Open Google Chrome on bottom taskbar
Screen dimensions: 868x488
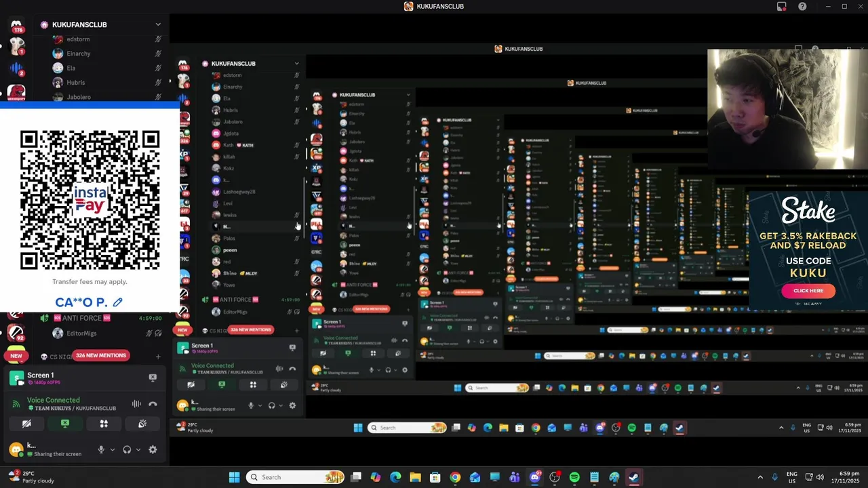(x=455, y=477)
